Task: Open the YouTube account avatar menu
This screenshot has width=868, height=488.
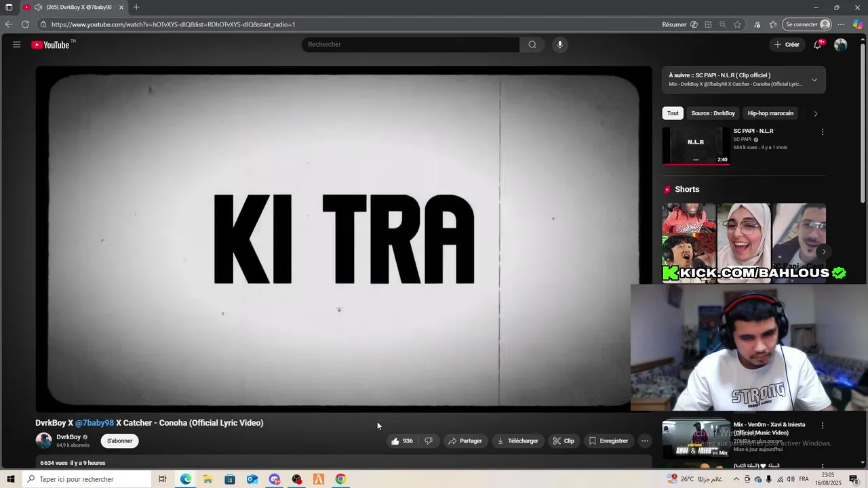Action: (841, 45)
